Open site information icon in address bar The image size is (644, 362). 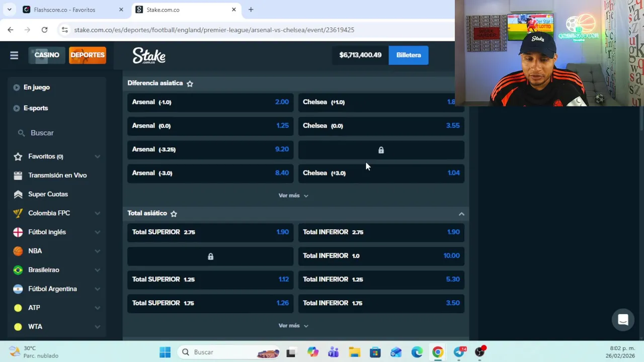(x=64, y=30)
